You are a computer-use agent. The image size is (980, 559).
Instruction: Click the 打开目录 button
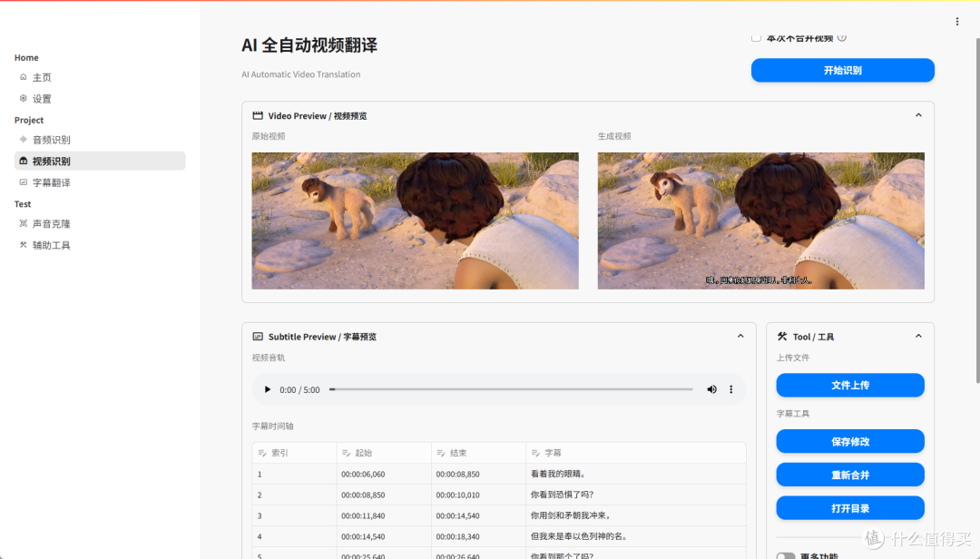(x=850, y=508)
